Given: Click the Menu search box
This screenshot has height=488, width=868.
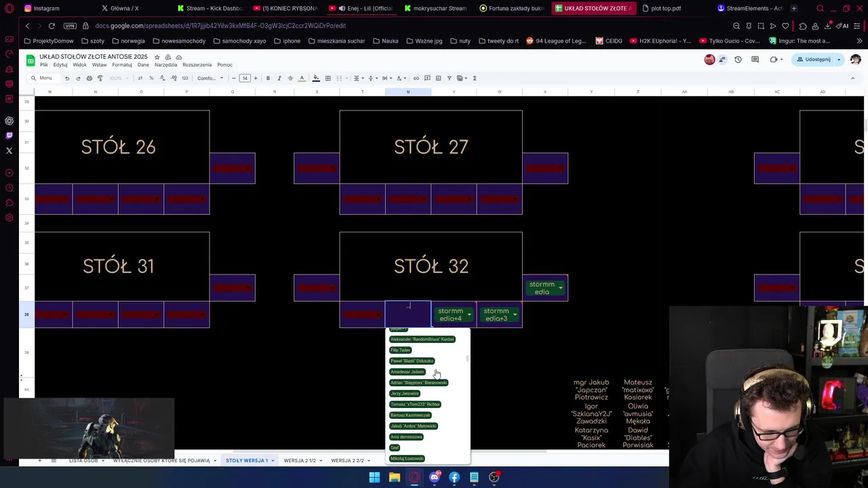Looking at the screenshot, I should (x=42, y=78).
